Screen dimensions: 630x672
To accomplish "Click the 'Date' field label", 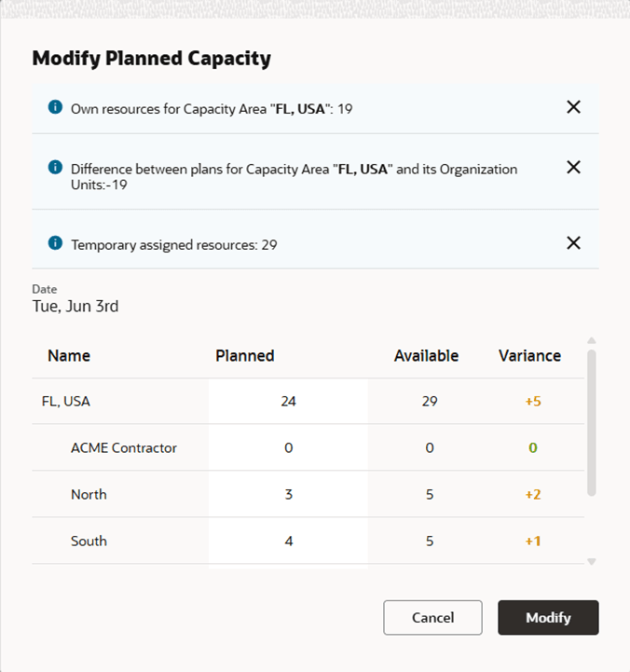I will (x=45, y=289).
